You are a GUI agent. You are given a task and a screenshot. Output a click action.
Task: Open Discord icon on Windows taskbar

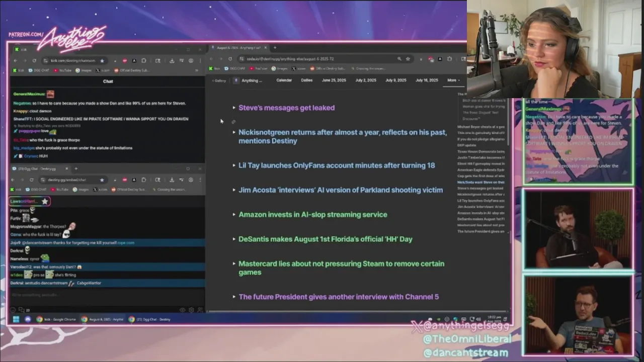(28, 319)
